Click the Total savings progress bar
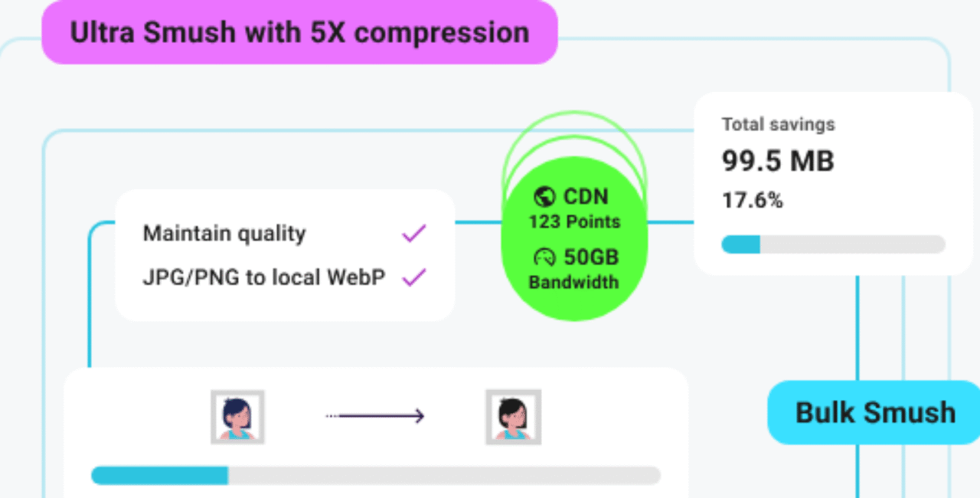 click(833, 244)
